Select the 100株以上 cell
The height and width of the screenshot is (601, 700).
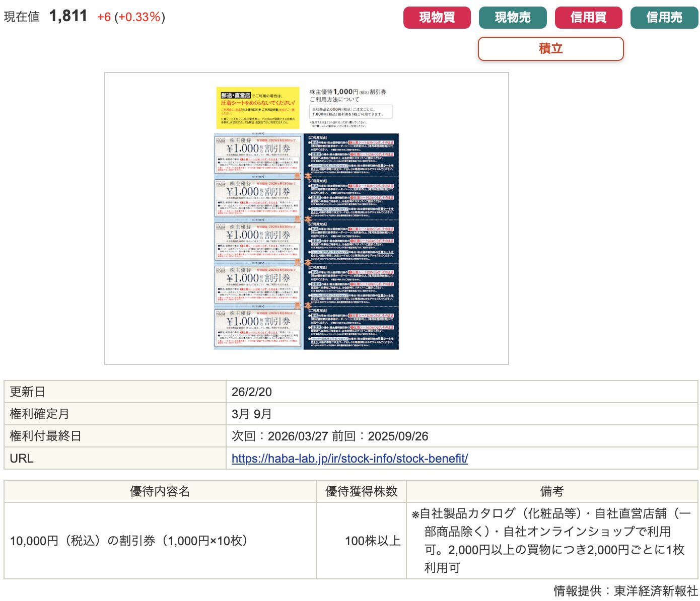pyautogui.click(x=372, y=541)
